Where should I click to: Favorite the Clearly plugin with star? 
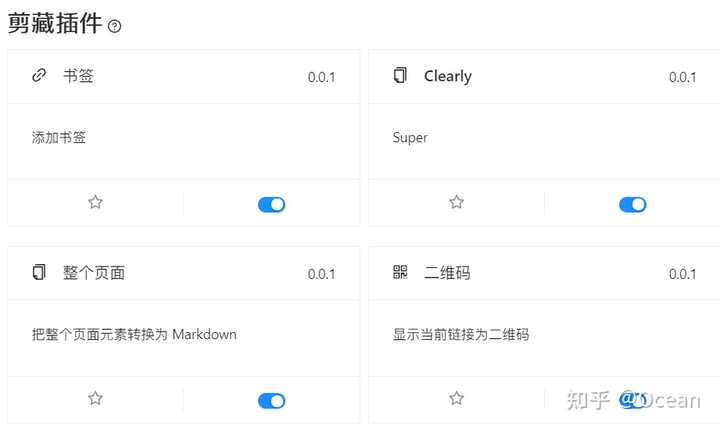tap(456, 203)
